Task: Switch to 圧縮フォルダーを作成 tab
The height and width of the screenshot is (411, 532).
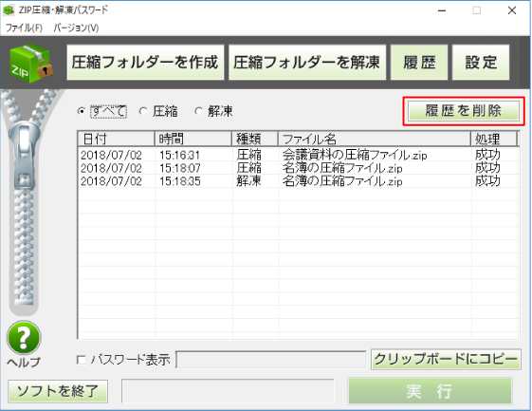Action: 145,63
